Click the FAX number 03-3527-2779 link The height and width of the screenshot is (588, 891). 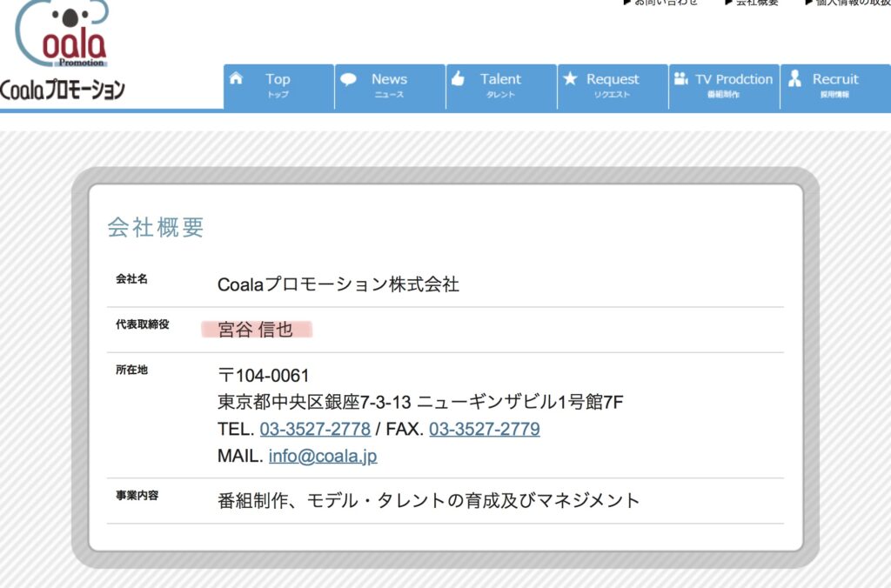pyautogui.click(x=484, y=429)
